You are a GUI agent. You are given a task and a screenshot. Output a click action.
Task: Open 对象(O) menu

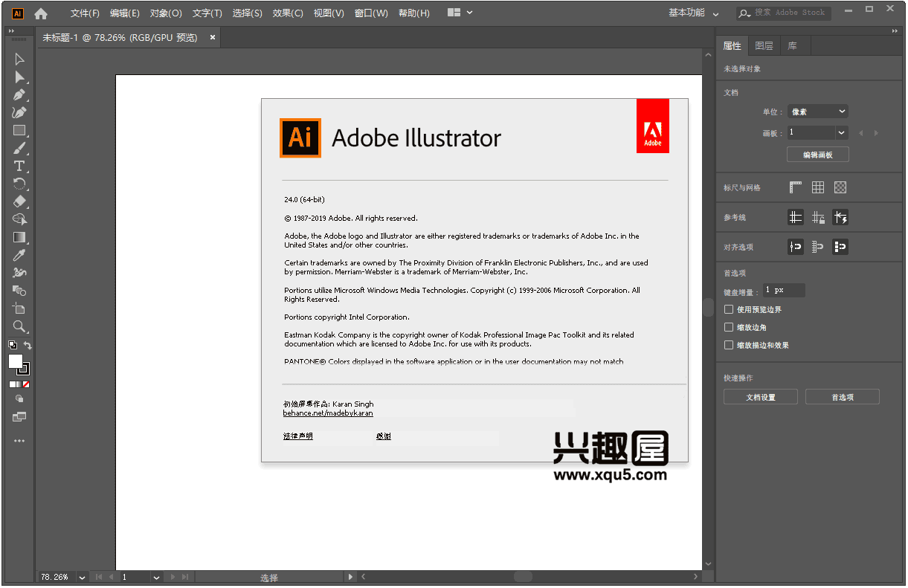click(x=166, y=13)
